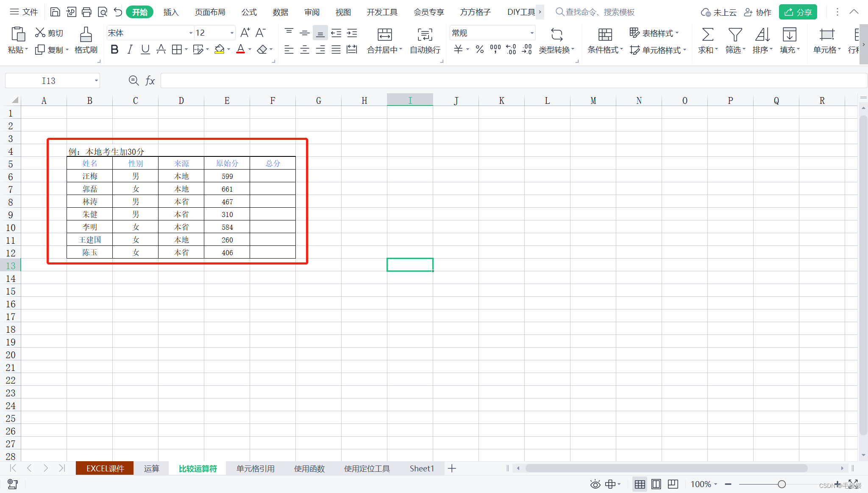Click the red font color button
This screenshot has height=493, width=868.
point(240,50)
